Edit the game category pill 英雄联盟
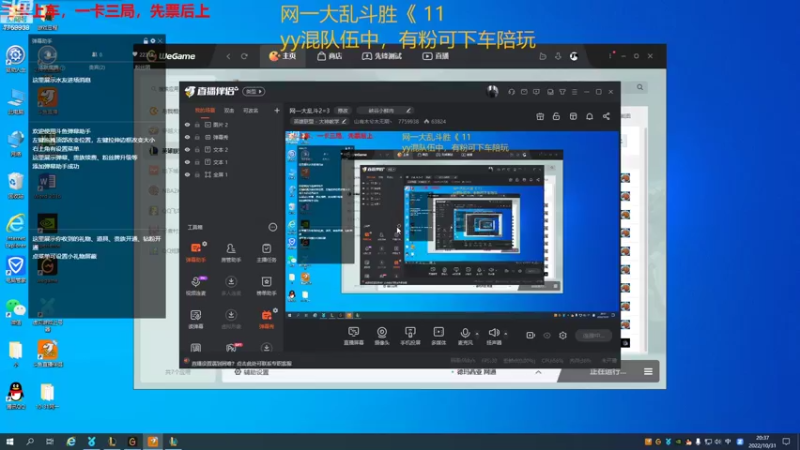The image size is (800, 450). click(x=319, y=121)
